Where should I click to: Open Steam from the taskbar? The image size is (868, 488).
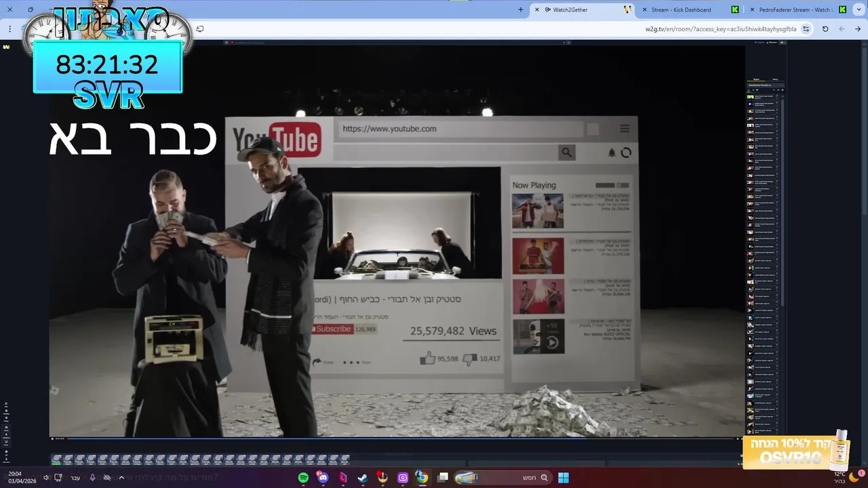click(x=363, y=478)
